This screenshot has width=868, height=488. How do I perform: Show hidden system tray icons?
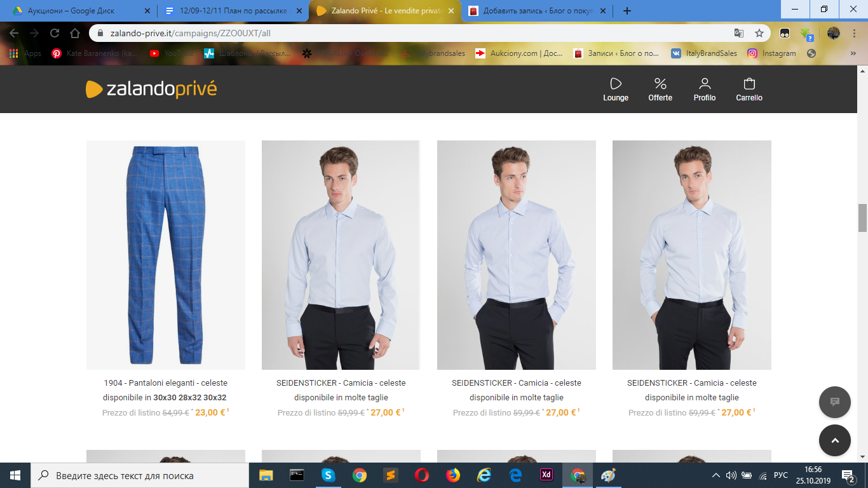pos(716,475)
